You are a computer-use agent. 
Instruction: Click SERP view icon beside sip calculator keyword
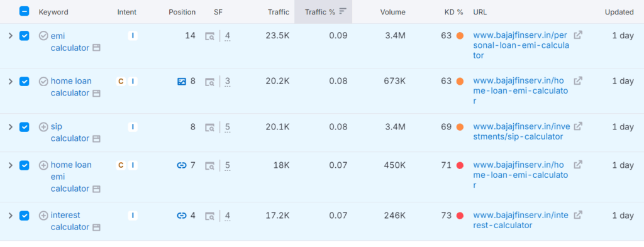pos(96,139)
